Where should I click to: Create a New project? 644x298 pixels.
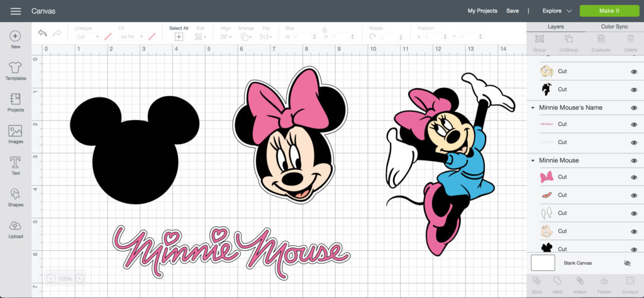[16, 40]
